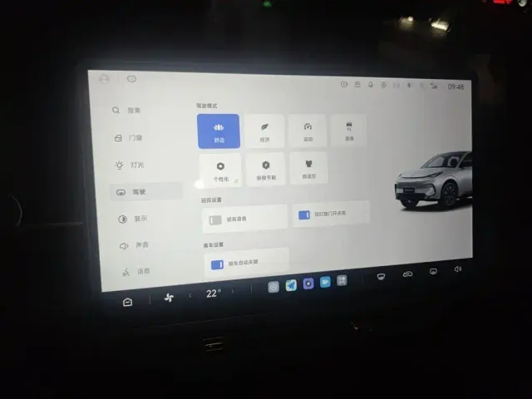Open the blue video camera app
The image size is (532, 399).
tap(325, 282)
